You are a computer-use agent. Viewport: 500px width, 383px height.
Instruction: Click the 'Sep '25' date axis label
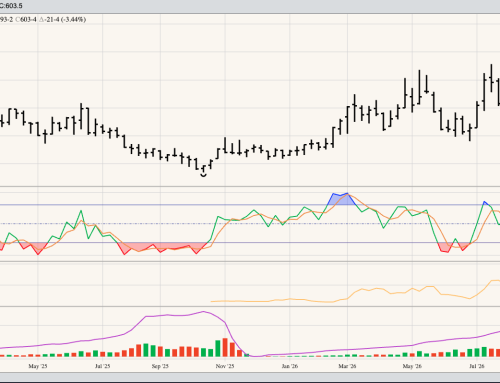pos(160,366)
